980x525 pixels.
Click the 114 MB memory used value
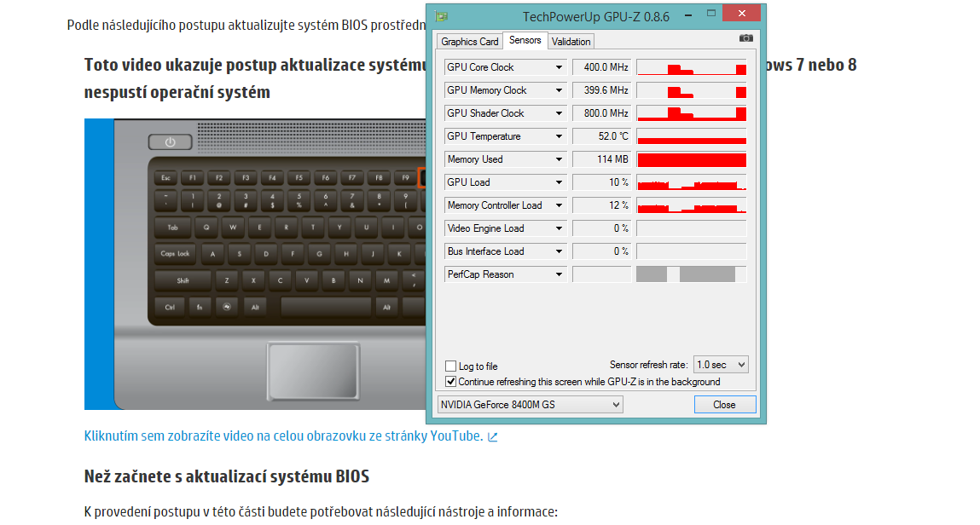(602, 159)
